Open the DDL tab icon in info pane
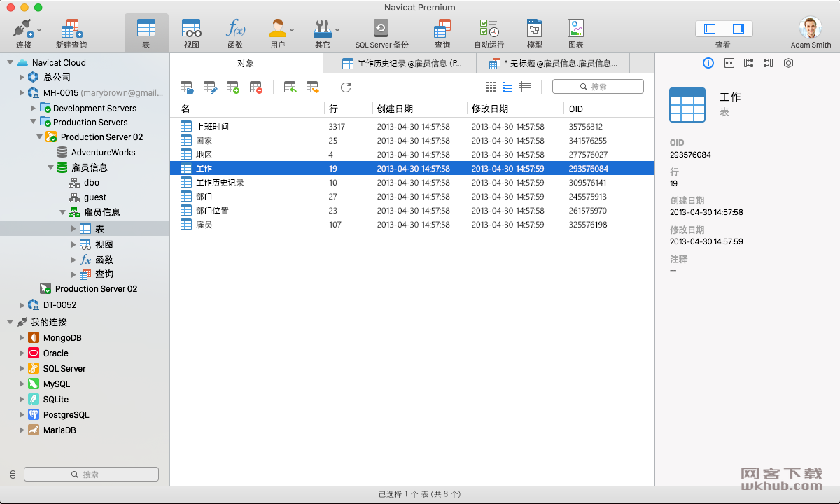Screen dimensions: 840x504 (x=729, y=63)
